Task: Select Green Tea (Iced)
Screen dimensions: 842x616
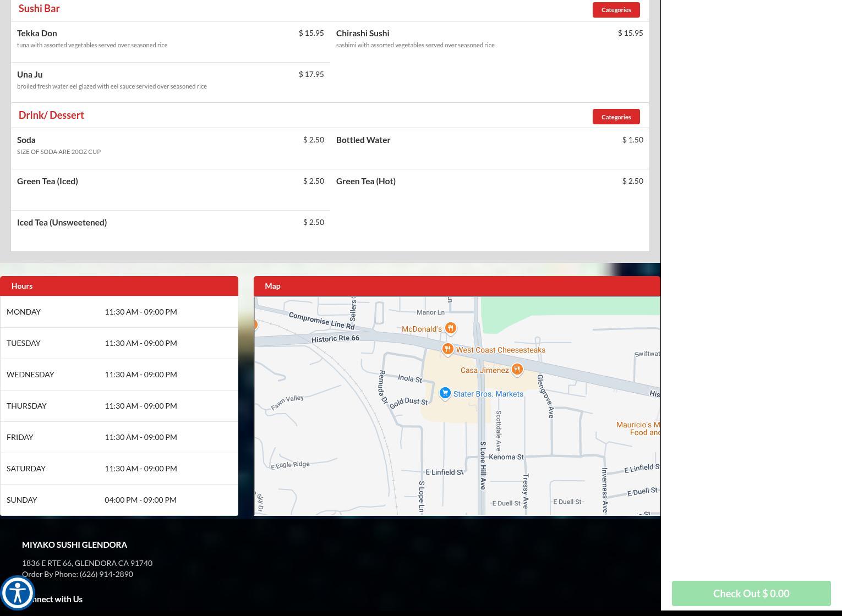Action: click(x=47, y=182)
